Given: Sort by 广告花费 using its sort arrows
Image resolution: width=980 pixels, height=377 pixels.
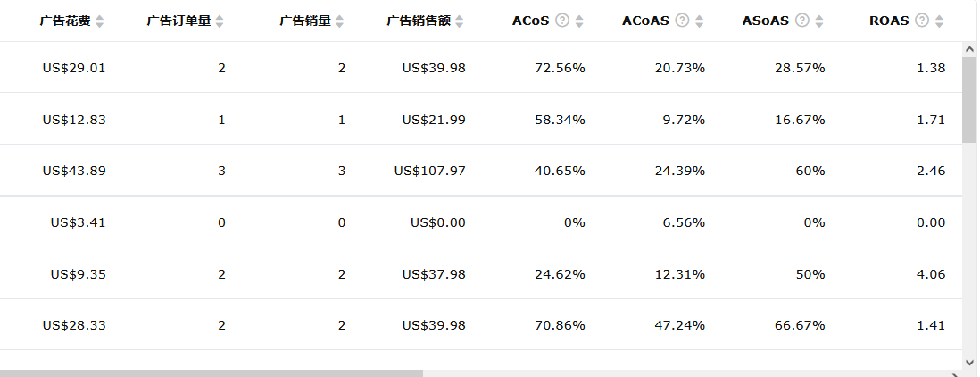Looking at the screenshot, I should point(99,21).
